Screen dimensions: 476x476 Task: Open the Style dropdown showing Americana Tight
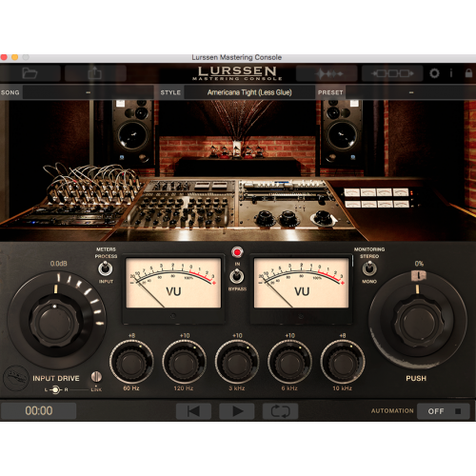249,92
